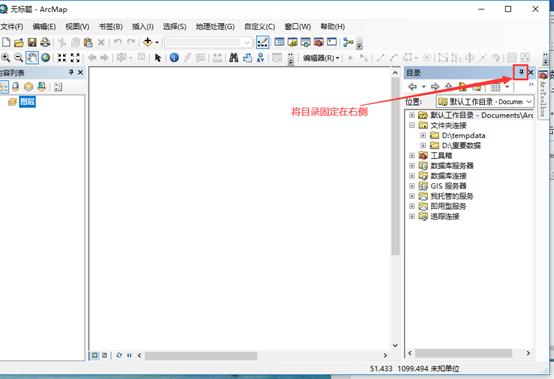Open the Add Data dropdown arrow
Image resolution: width=554 pixels, height=379 pixels.
click(x=157, y=43)
